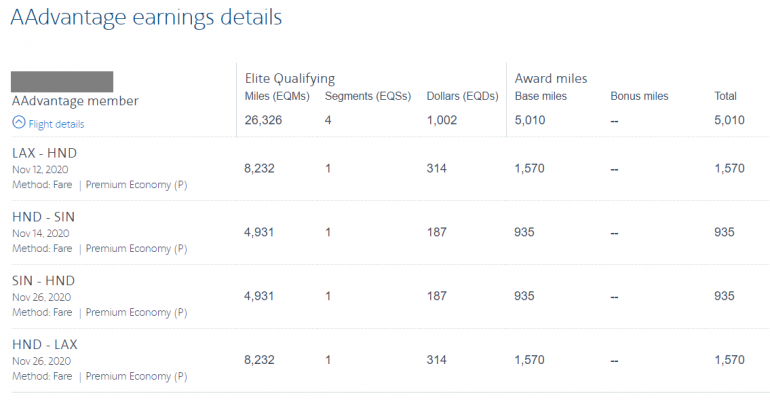Image resolution: width=770 pixels, height=400 pixels.
Task: Click the 26,326 total EQMs value
Action: pos(264,121)
